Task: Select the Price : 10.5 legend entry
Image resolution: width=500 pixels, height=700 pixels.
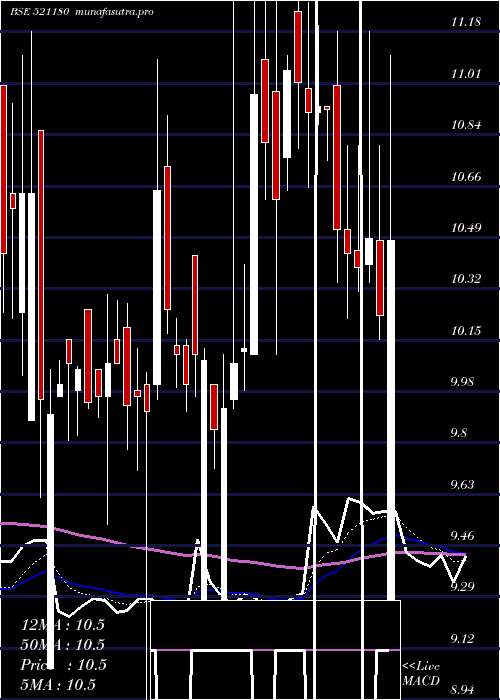Action: (63, 665)
